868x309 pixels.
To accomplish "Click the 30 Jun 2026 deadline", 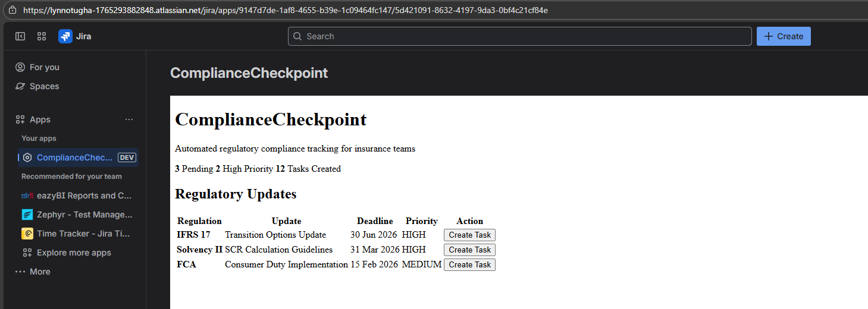I will point(375,235).
